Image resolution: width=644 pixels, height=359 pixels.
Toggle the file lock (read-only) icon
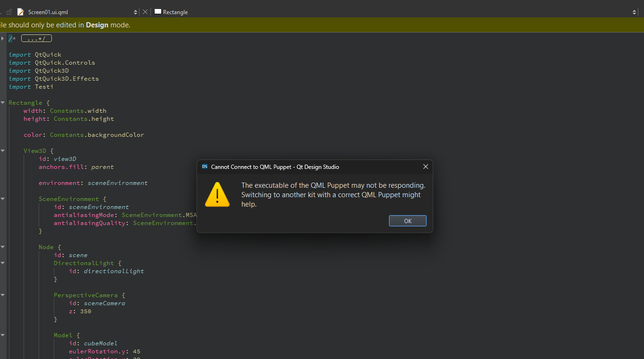click(9, 12)
